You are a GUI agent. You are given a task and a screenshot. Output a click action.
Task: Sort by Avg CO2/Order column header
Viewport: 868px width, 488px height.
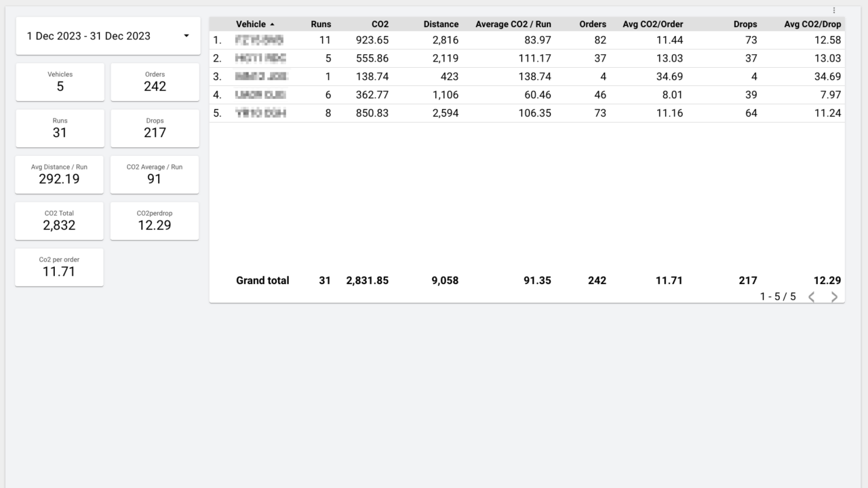tap(652, 24)
